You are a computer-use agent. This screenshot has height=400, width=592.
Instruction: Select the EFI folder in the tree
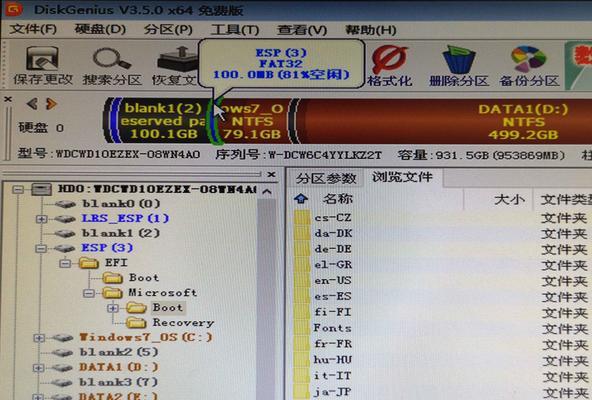(x=116, y=263)
